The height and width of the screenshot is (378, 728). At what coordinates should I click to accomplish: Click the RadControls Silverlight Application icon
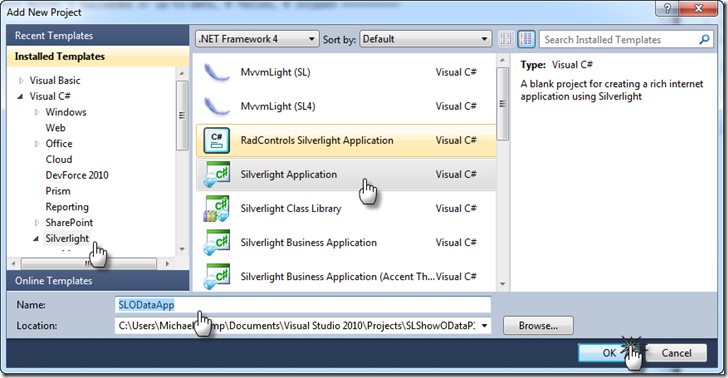[x=217, y=141]
